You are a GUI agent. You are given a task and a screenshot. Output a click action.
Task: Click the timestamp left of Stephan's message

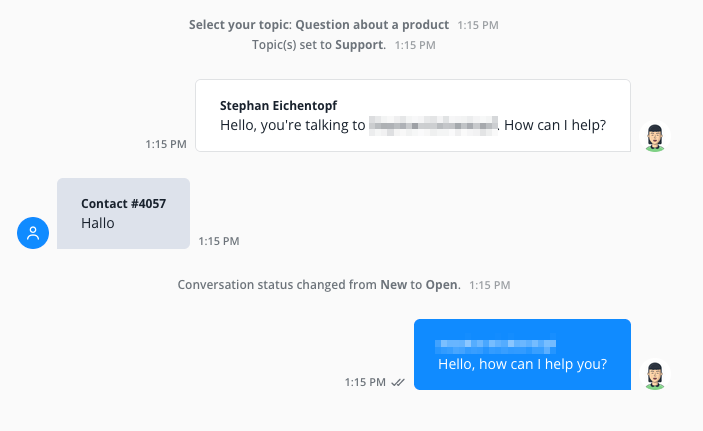tap(166, 144)
